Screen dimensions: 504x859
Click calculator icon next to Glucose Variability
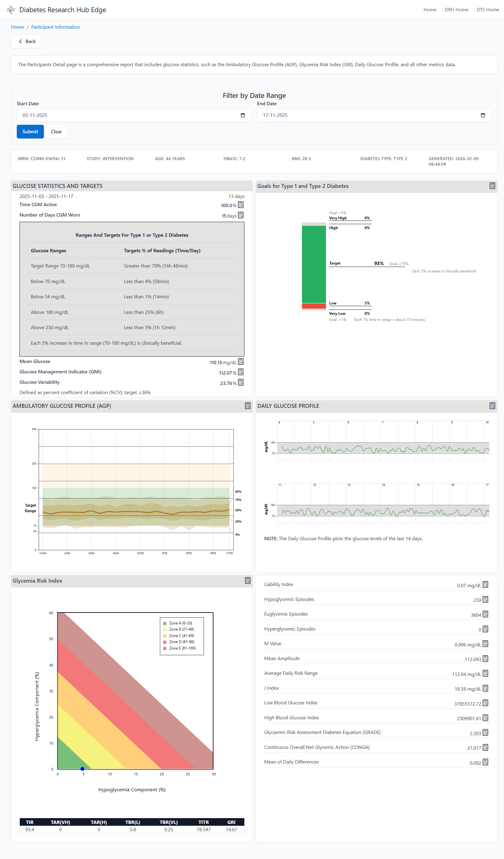tap(241, 383)
